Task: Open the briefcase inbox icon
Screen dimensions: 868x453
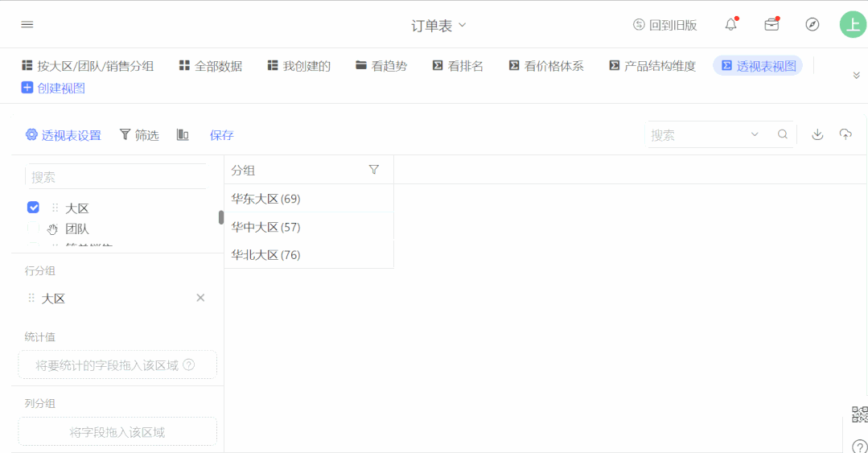Action: pos(771,24)
